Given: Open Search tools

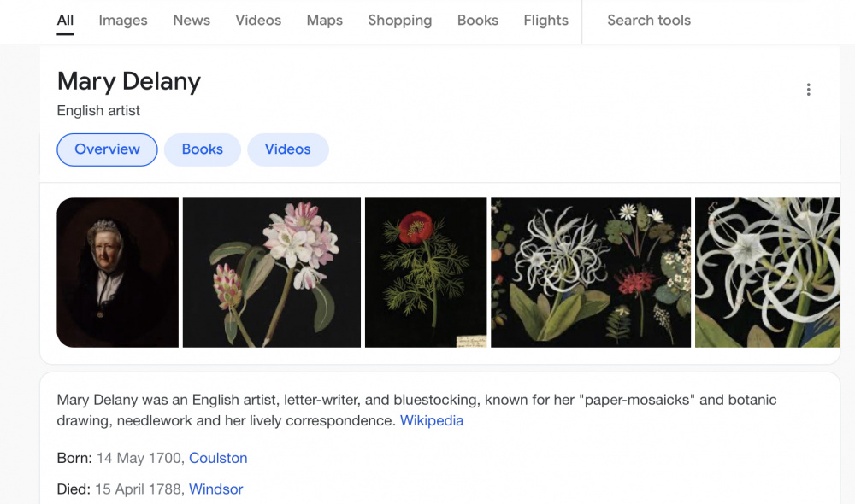Looking at the screenshot, I should pyautogui.click(x=649, y=21).
